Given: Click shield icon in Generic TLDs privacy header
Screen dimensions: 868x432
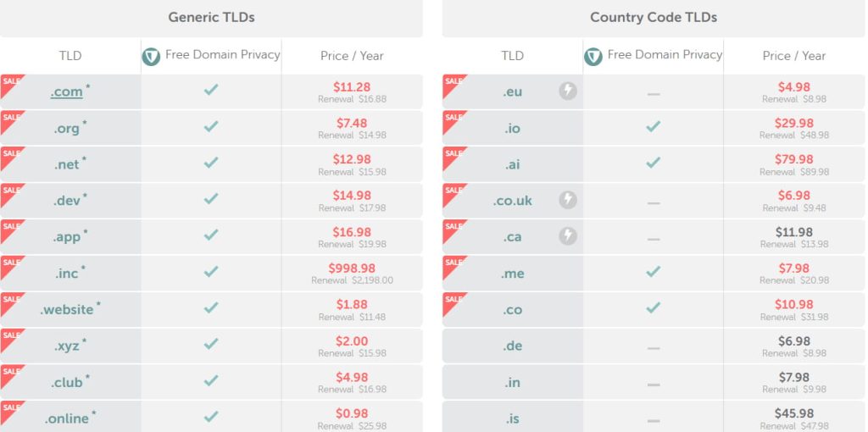Looking at the screenshot, I should pyautogui.click(x=151, y=57).
